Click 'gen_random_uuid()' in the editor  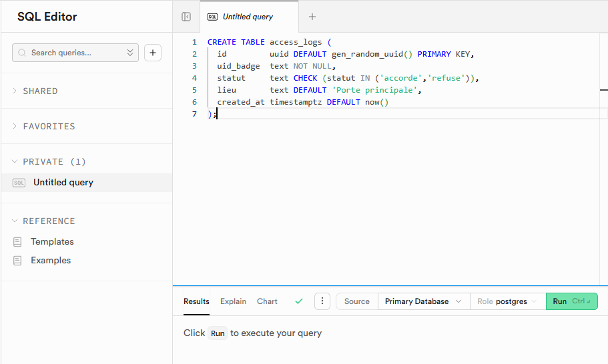click(x=372, y=54)
